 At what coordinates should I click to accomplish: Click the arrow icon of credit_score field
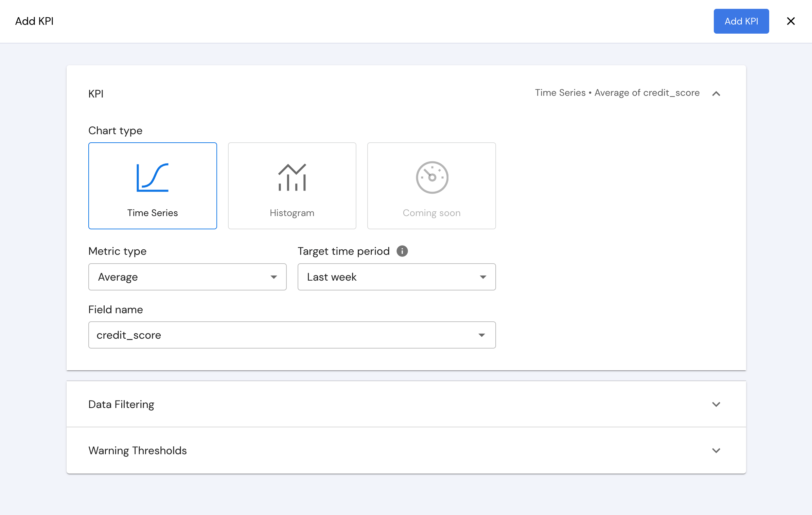tap(481, 335)
